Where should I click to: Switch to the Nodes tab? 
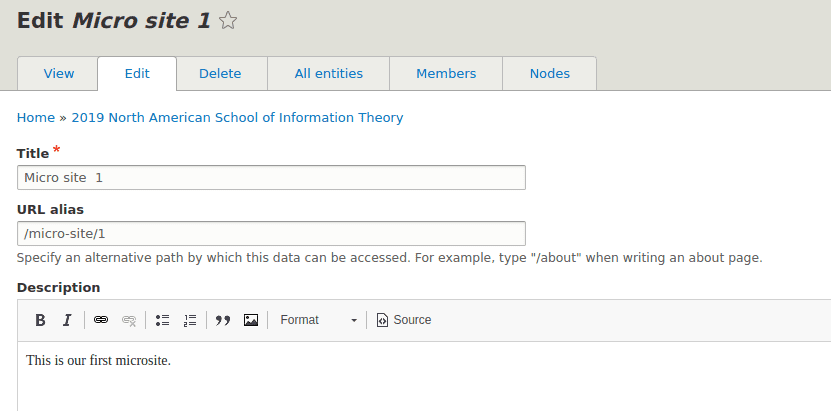pos(550,74)
